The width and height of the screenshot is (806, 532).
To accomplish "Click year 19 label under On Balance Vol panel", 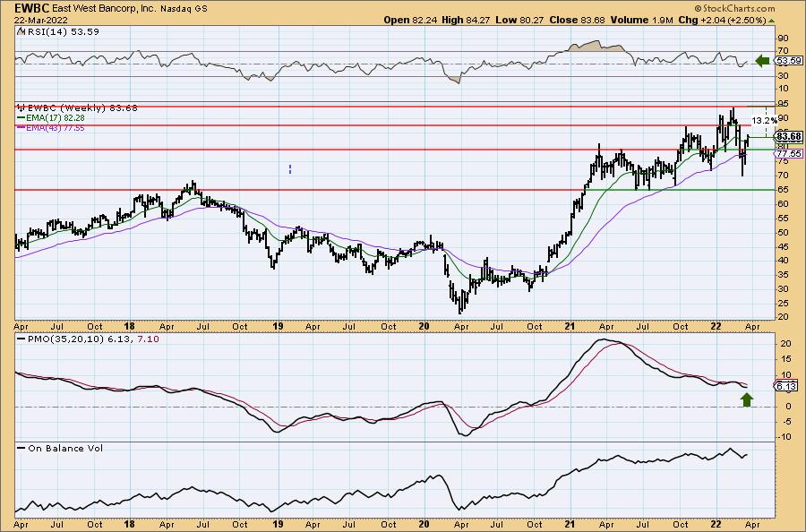I will 278,524.
